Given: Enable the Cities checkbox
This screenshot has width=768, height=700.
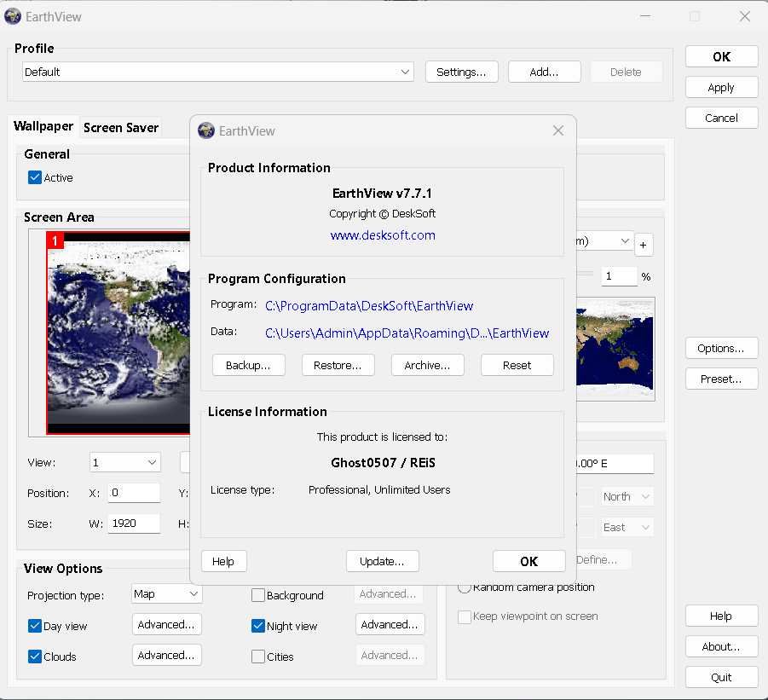Looking at the screenshot, I should 258,657.
